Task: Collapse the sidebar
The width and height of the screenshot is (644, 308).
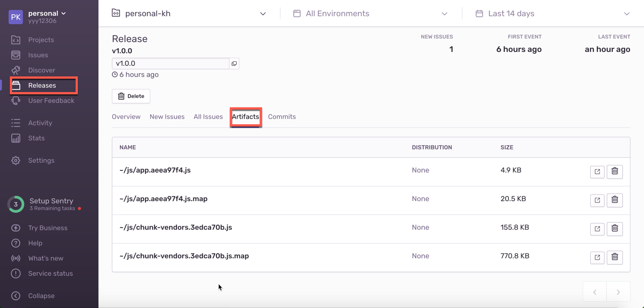Action: [x=41, y=296]
